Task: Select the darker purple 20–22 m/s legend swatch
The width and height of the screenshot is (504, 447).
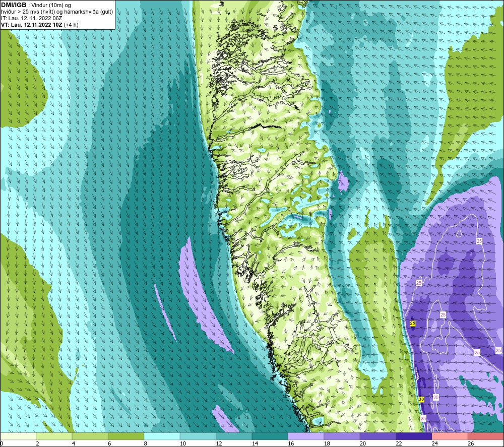Action: tap(378, 436)
